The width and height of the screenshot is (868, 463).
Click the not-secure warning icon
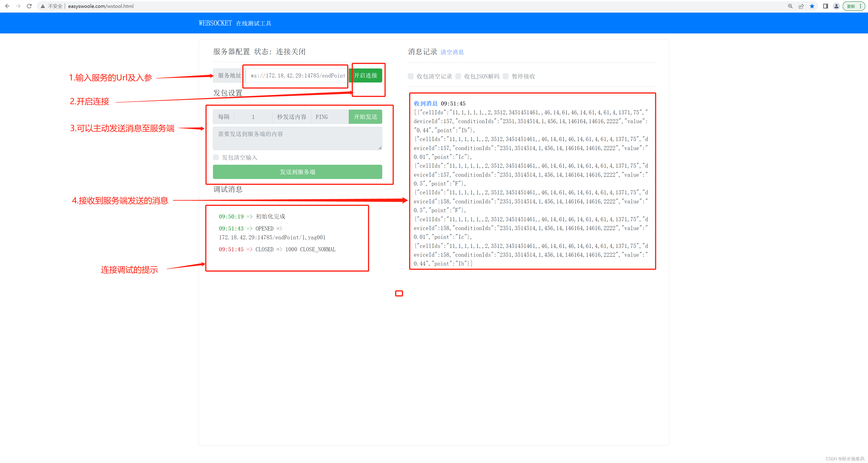(x=43, y=6)
